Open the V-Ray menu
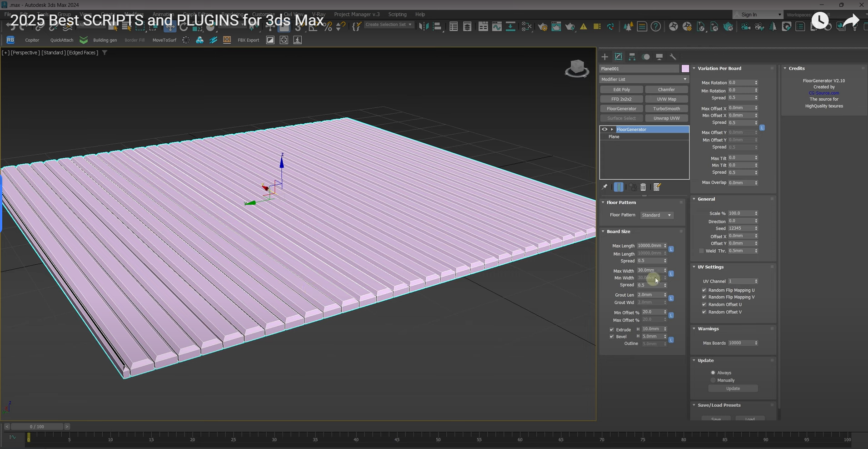Image resolution: width=868 pixels, height=449 pixels. pos(319,15)
